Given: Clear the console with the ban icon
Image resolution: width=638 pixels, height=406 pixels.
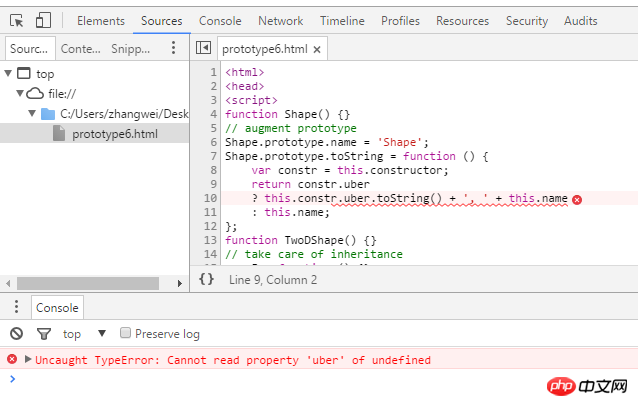Looking at the screenshot, I should (x=16, y=334).
